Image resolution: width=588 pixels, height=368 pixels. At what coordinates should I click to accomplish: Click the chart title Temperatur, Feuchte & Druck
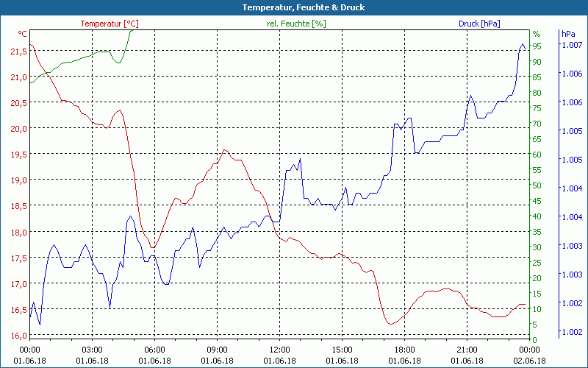click(x=293, y=7)
